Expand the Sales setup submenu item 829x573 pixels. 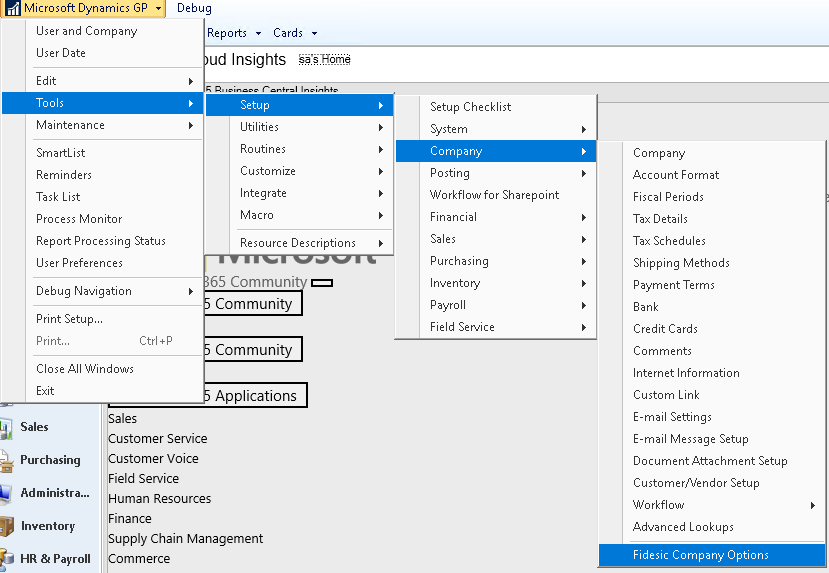pos(496,239)
